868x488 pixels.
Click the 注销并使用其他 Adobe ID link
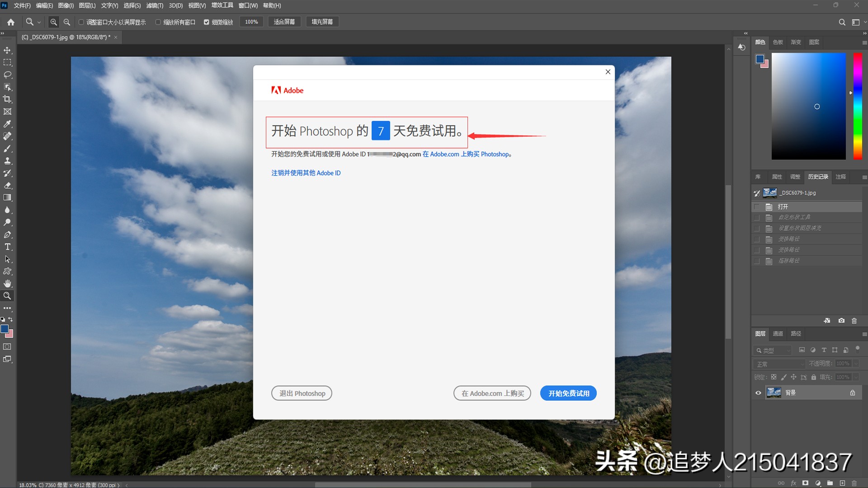pos(306,173)
